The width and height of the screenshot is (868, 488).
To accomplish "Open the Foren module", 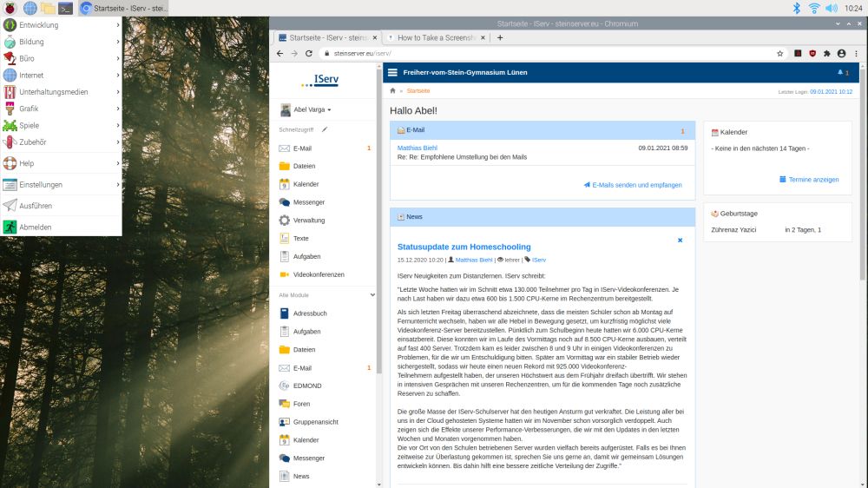I will 301,404.
